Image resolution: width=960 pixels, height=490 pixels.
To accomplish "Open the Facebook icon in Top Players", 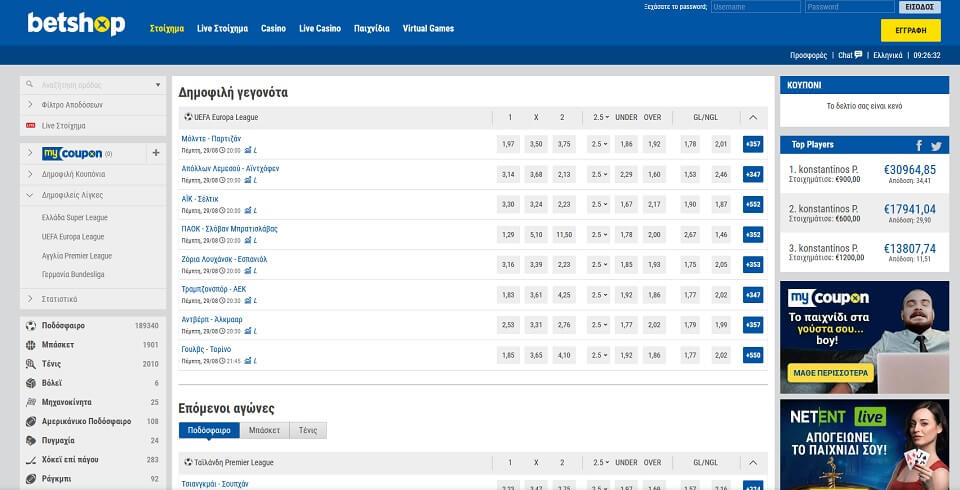I will [x=919, y=145].
